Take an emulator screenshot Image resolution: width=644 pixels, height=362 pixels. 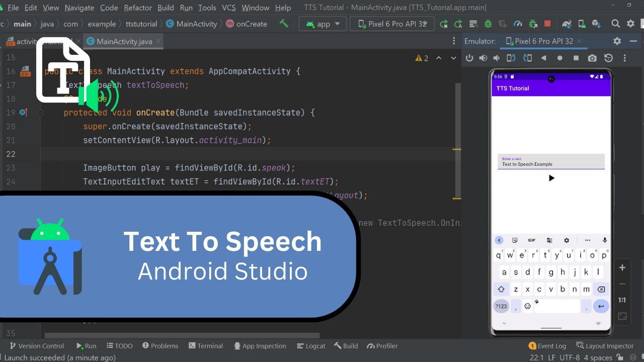[592, 58]
